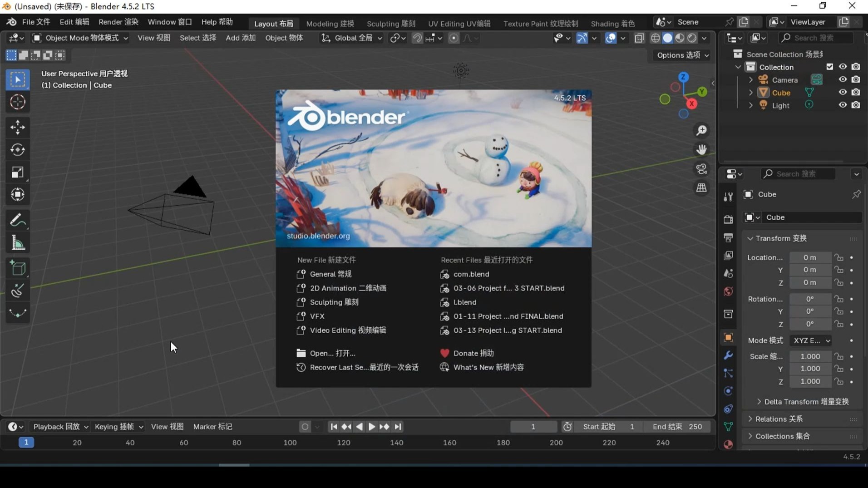Select the Rotate tool
Viewport: 868px width, 488px height.
[x=18, y=150]
